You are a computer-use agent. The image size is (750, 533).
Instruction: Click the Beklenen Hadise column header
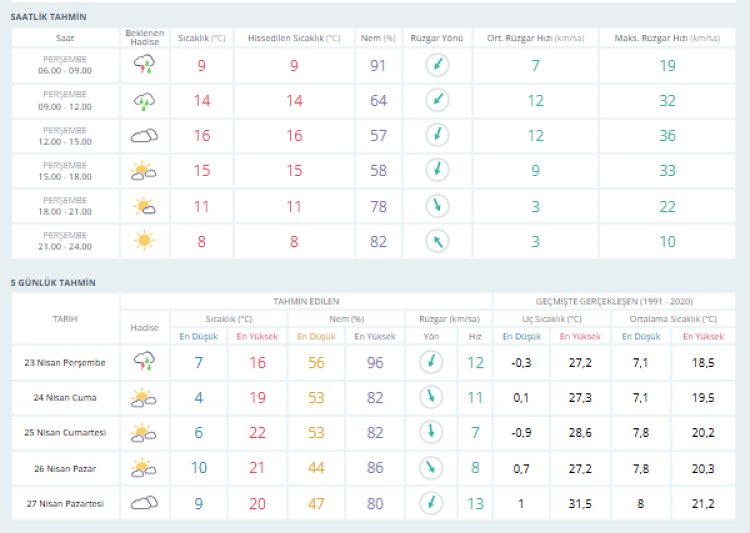tap(144, 37)
